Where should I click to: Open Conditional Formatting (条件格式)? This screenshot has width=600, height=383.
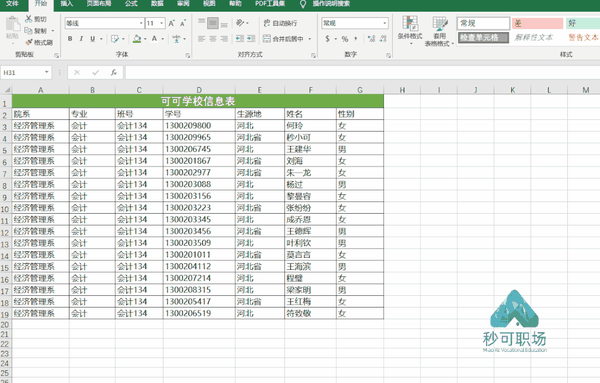(410, 30)
